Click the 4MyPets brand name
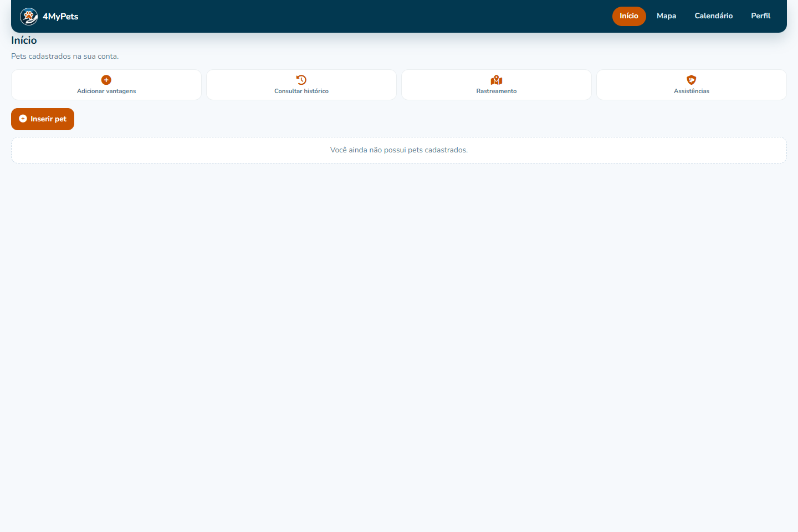The image size is (798, 532). (60, 17)
